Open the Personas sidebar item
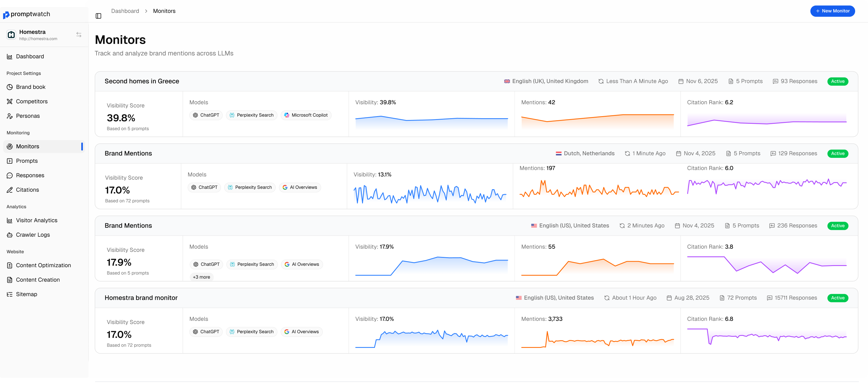 tap(28, 116)
